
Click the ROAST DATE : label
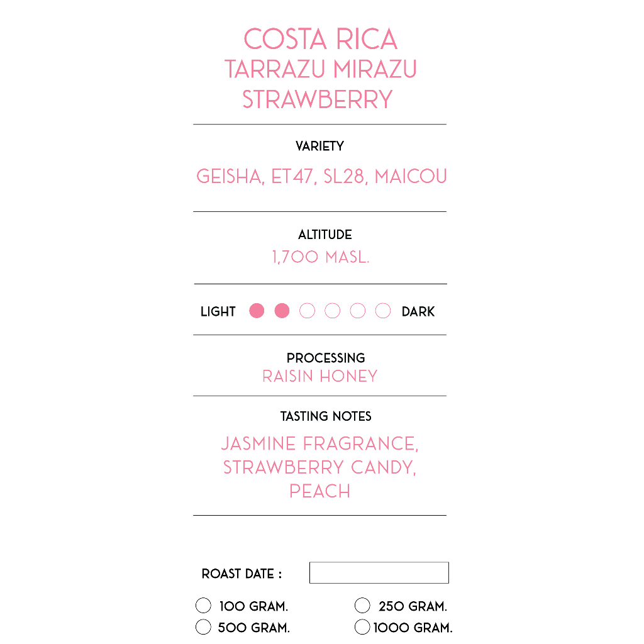(x=241, y=574)
